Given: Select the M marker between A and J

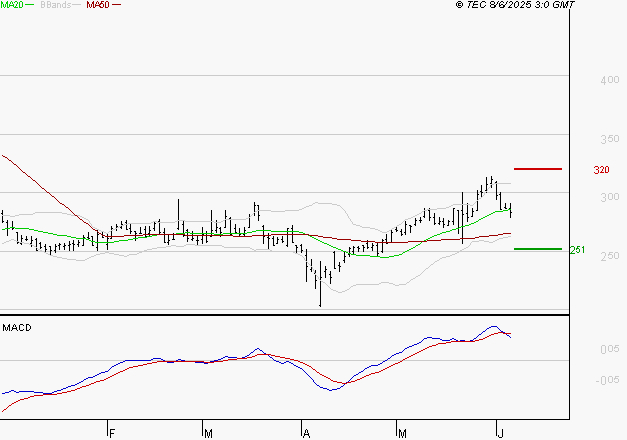Looking at the screenshot, I should 402,433.
